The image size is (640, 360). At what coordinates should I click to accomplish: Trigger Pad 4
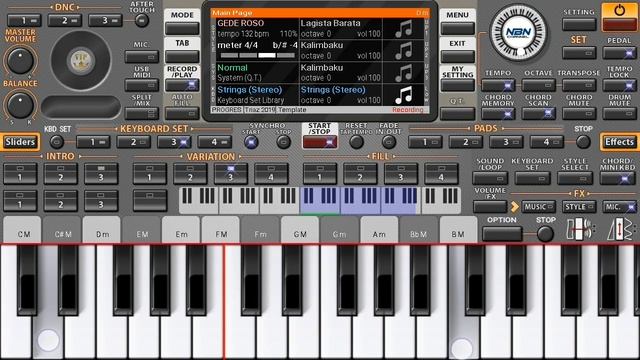tap(547, 142)
